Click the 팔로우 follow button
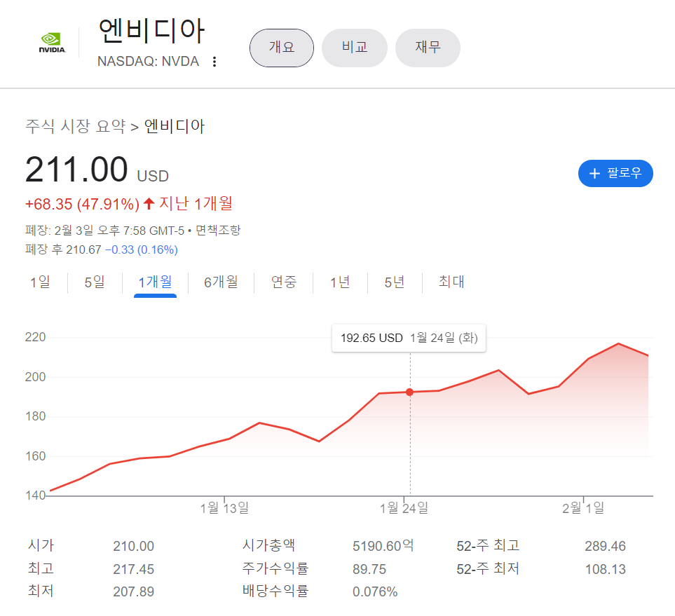Screen dimensions: 675x616 615,174
